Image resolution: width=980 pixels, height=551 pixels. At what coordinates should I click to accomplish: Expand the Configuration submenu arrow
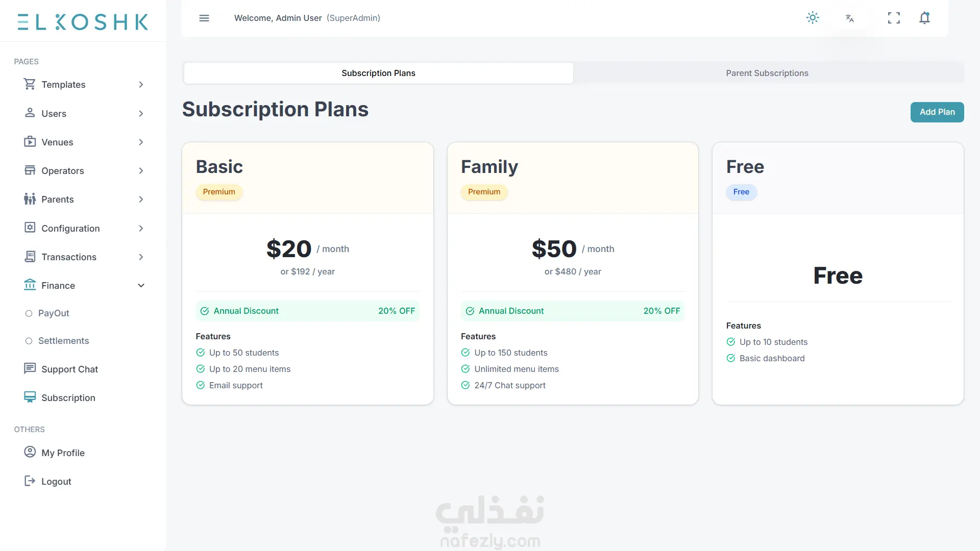click(x=141, y=229)
